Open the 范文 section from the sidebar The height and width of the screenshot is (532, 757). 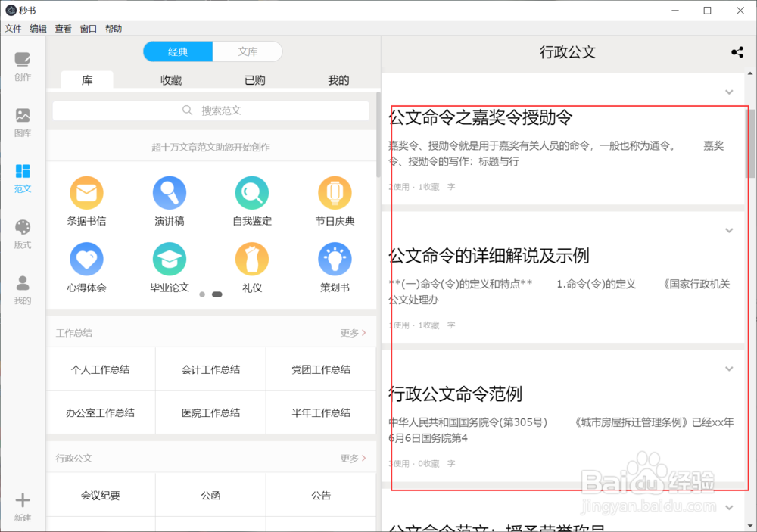point(22,178)
